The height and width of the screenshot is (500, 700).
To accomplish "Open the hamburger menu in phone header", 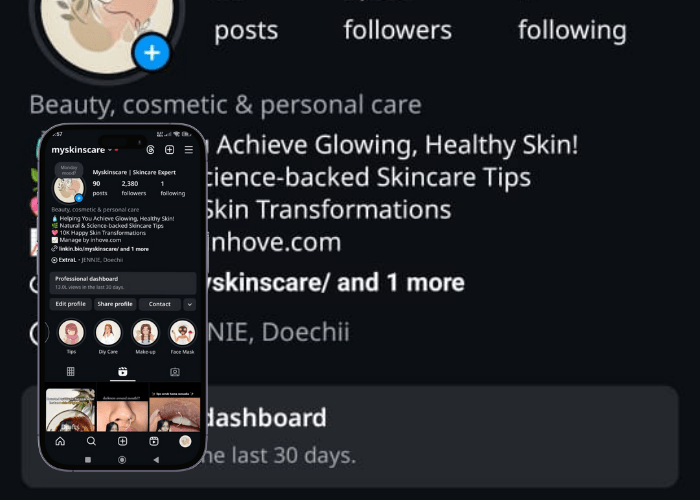I will 189,150.
